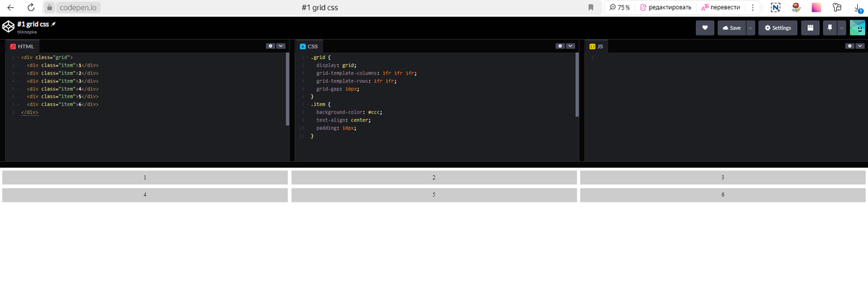Open the stamp-and-pen extension icon

click(x=796, y=7)
